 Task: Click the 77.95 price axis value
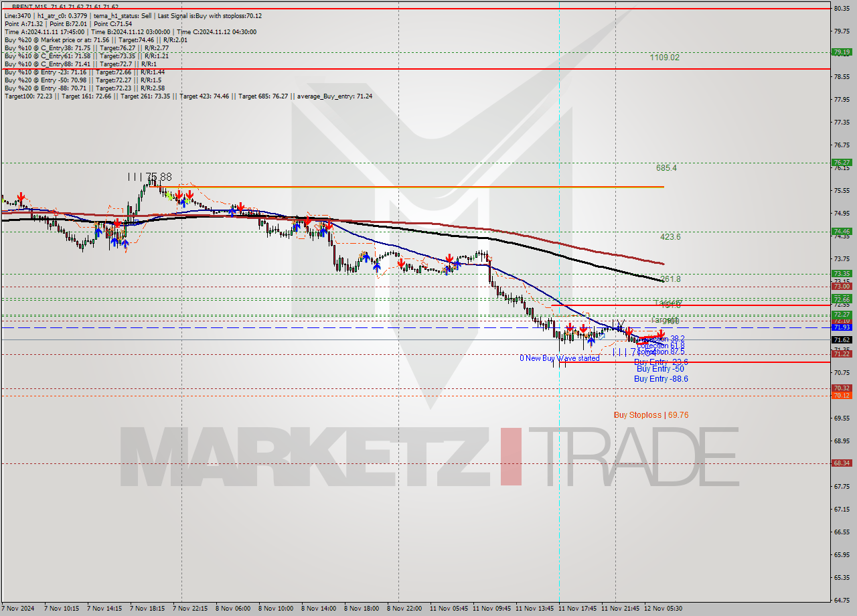pyautogui.click(x=842, y=99)
